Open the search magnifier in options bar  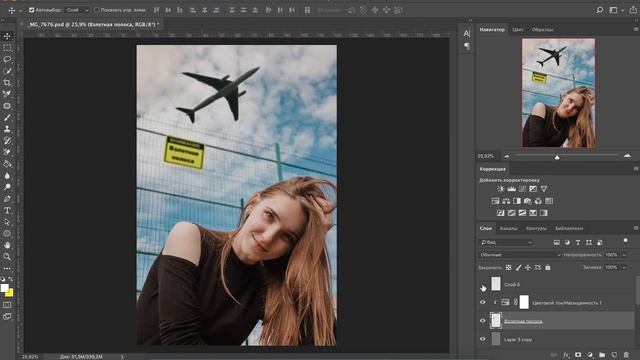599,10
